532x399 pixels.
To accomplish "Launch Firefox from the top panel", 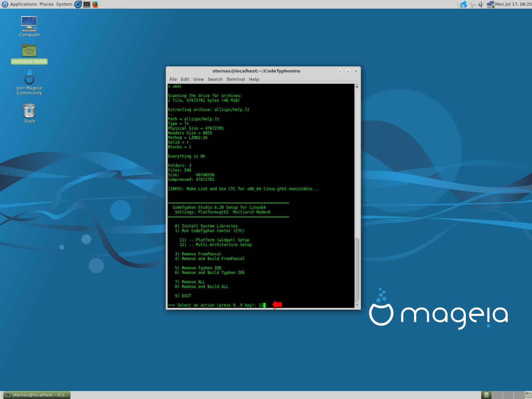I will point(95,4).
